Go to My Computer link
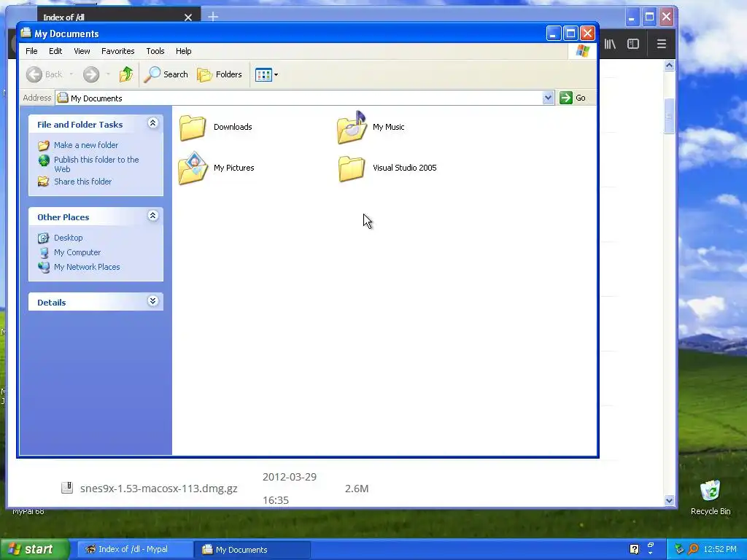Image resolution: width=747 pixels, height=560 pixels. click(77, 252)
